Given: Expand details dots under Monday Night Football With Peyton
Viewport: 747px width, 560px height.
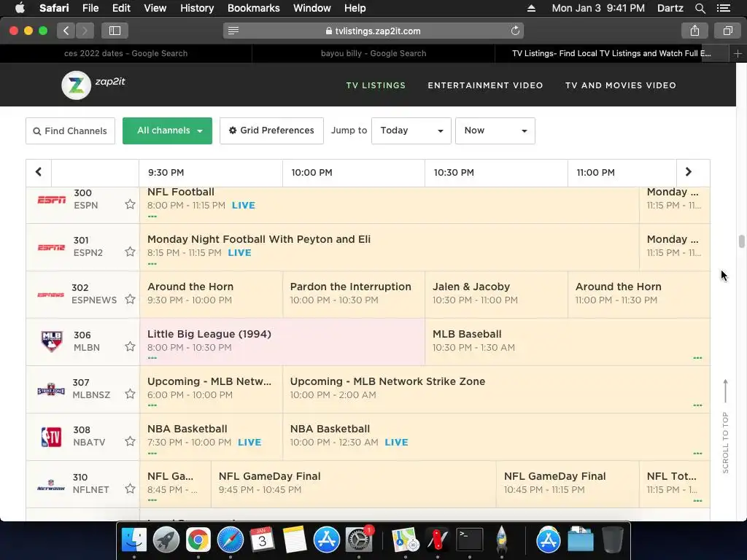Looking at the screenshot, I should click(152, 264).
